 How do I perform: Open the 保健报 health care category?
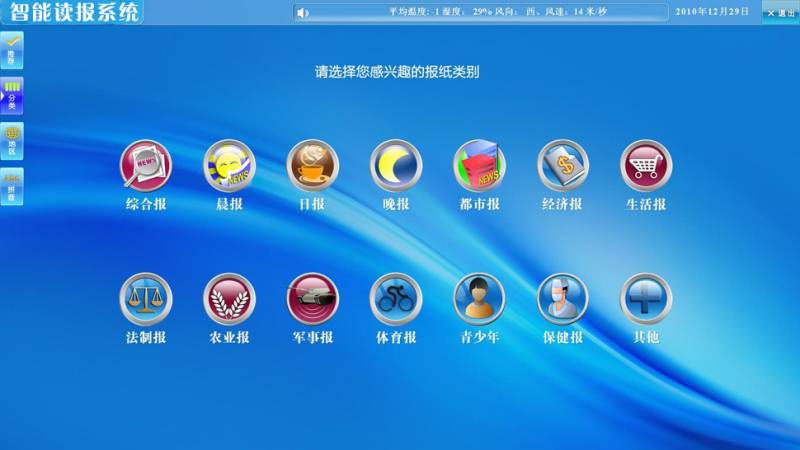coord(563,299)
